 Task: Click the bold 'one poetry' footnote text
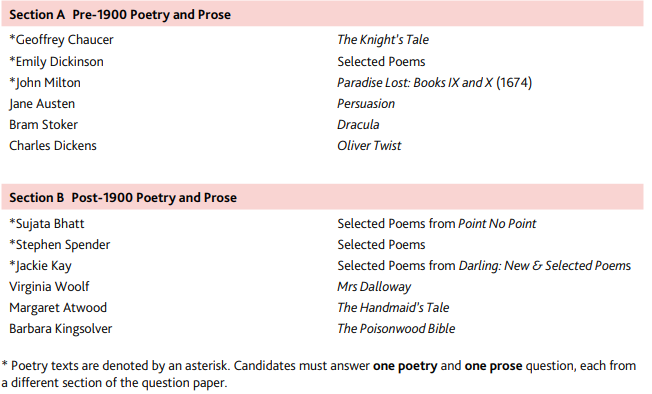(405, 366)
